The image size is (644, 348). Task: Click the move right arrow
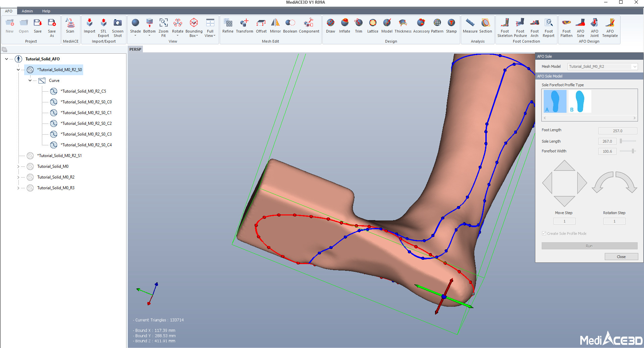(582, 183)
